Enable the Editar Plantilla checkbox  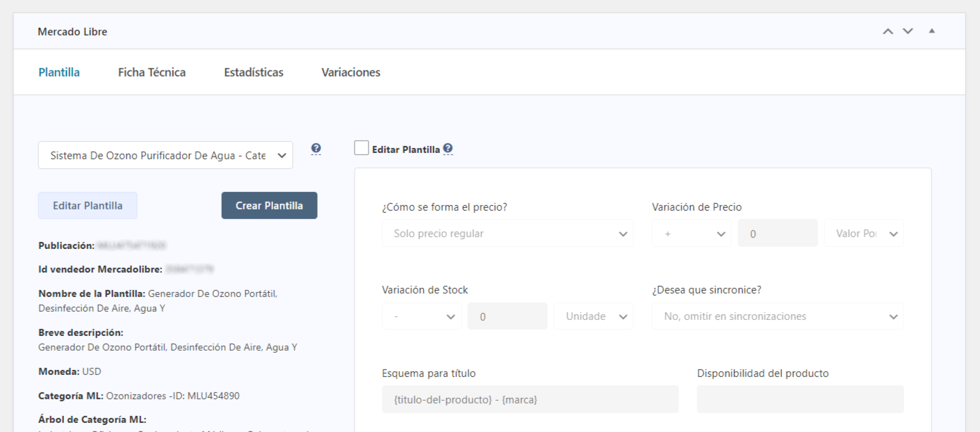tap(361, 148)
